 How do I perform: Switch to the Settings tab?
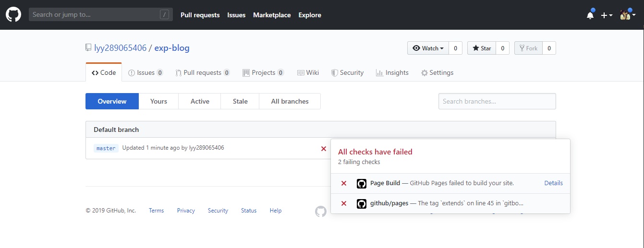(x=437, y=72)
